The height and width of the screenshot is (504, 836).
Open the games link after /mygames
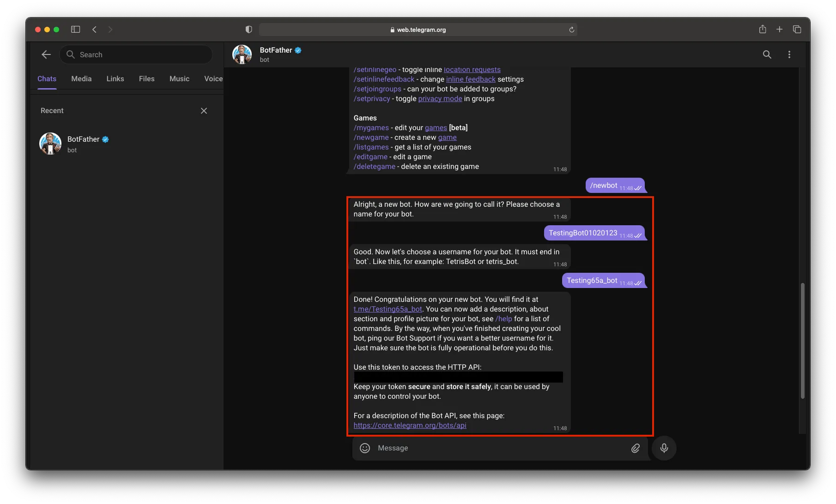coord(436,128)
